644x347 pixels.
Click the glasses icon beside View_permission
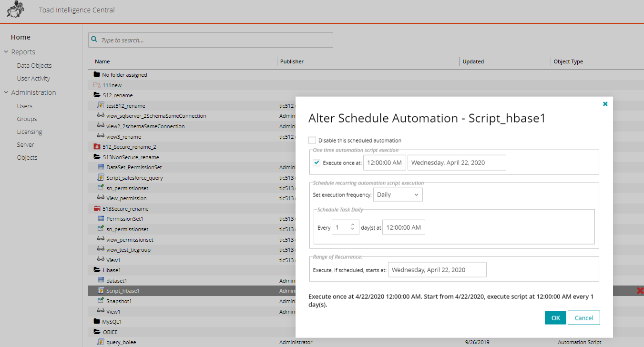tap(101, 198)
